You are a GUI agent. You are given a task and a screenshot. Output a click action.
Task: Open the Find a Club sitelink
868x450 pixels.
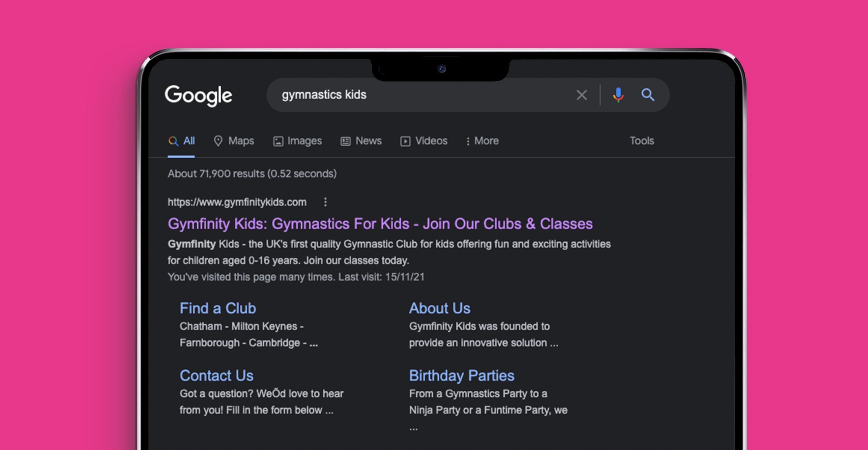(218, 308)
